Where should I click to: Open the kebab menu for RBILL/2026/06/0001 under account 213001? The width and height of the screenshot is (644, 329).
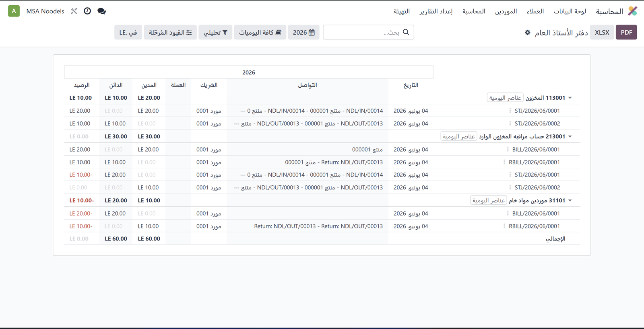[x=504, y=162]
